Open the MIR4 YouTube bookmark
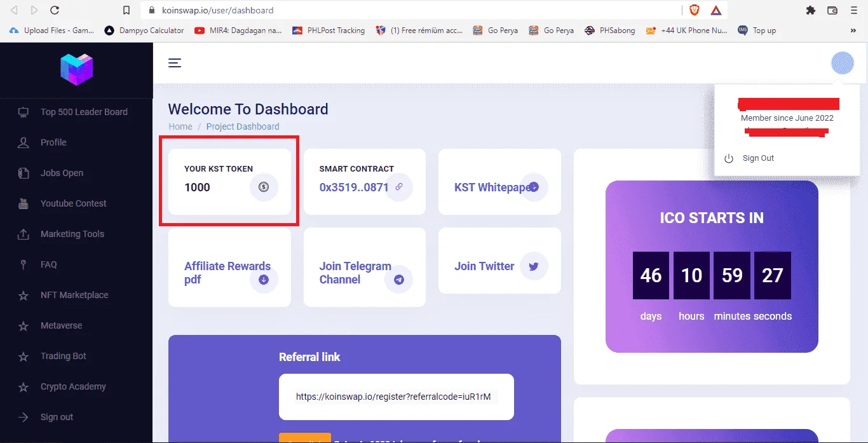868x443 pixels. 238,31
